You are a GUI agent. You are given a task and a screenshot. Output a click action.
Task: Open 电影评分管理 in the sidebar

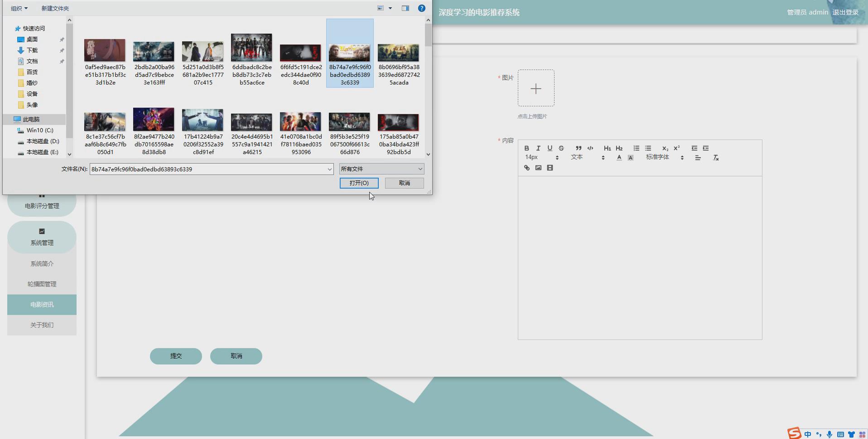42,205
